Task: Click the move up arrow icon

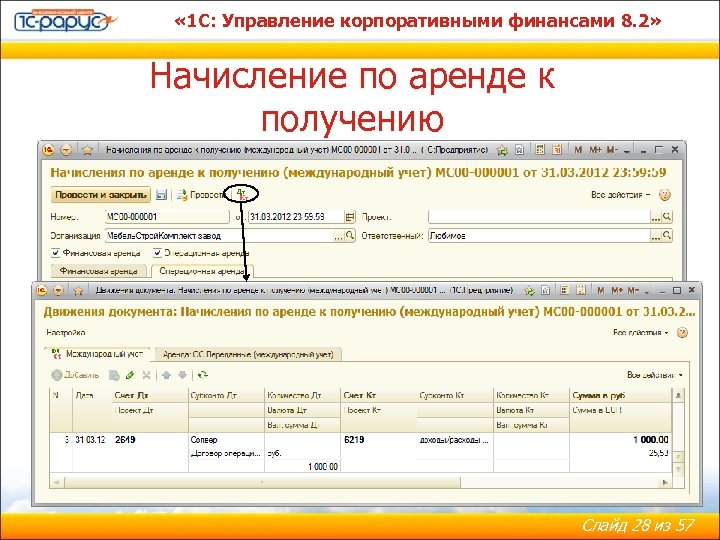Action: tap(166, 375)
